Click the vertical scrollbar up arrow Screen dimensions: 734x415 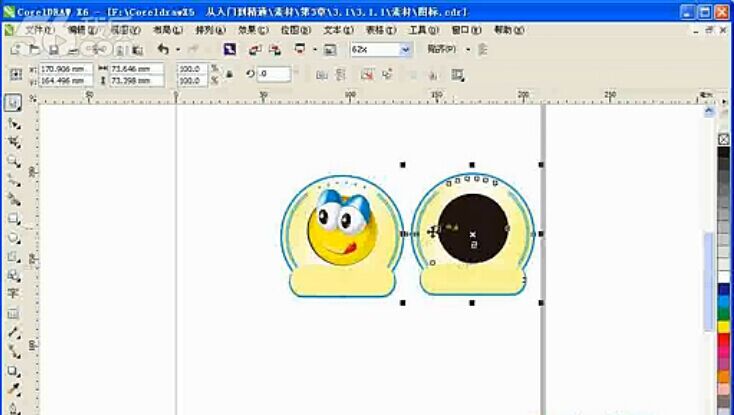tap(709, 111)
